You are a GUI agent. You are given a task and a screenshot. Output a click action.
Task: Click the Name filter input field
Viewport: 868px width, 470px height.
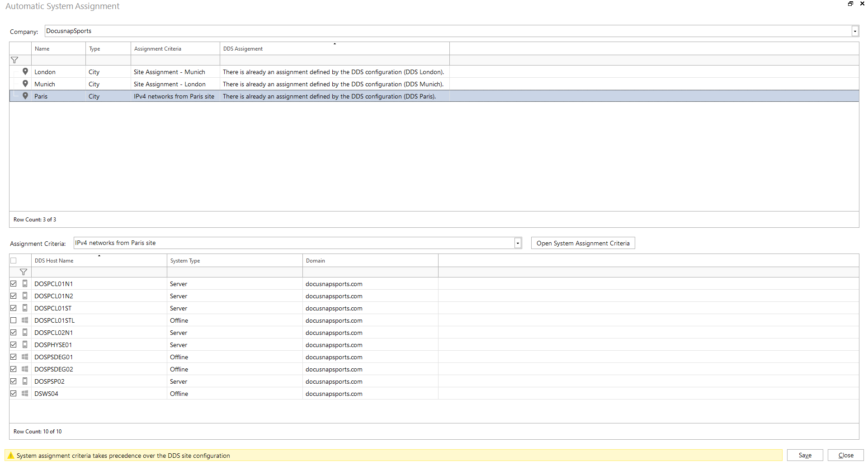point(58,61)
